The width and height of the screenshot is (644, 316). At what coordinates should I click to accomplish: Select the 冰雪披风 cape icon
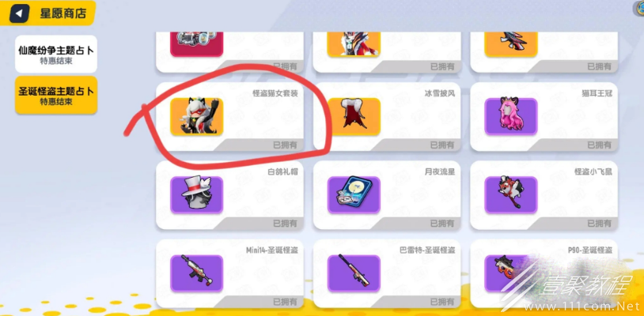[354, 116]
